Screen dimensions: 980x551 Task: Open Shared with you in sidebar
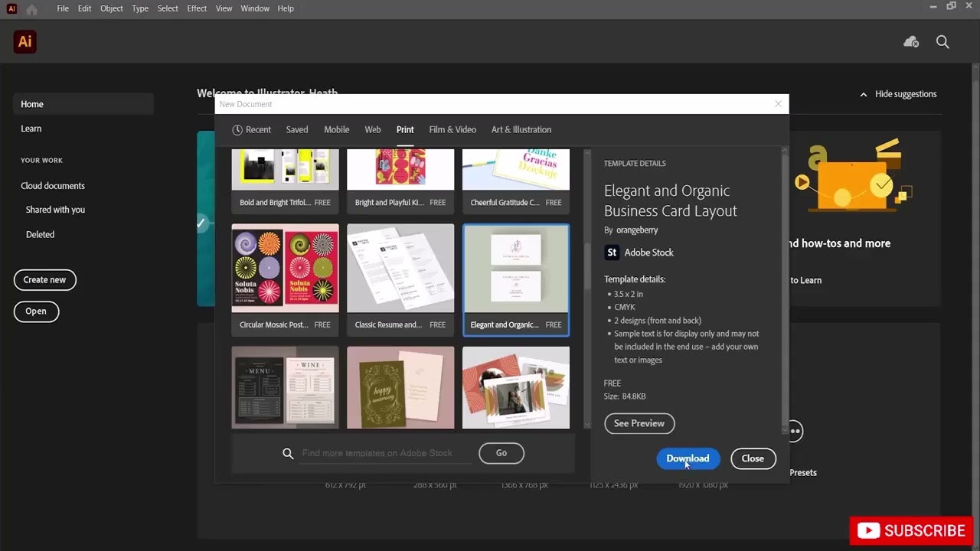(x=55, y=210)
